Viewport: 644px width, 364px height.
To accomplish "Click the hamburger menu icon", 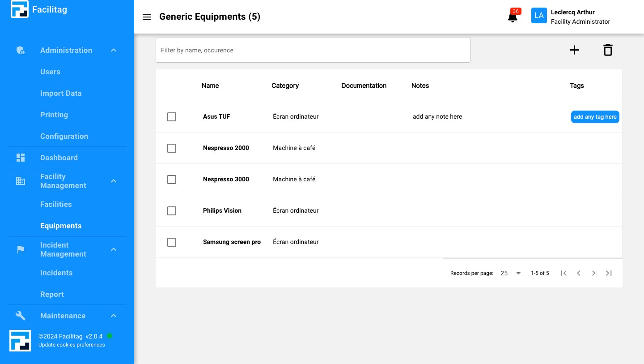I will pos(146,17).
